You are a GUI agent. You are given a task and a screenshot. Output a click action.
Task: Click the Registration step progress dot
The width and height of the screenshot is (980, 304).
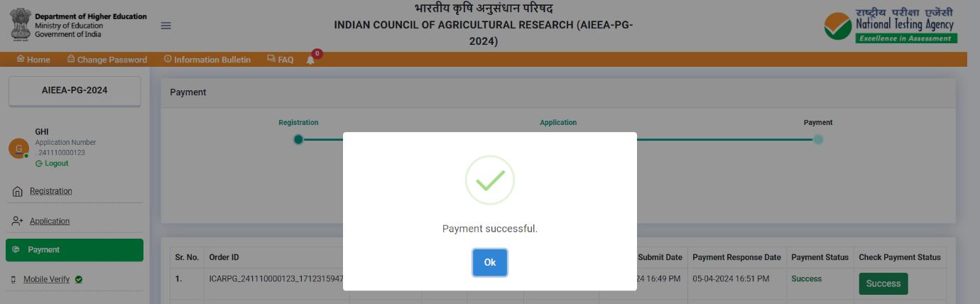(298, 139)
